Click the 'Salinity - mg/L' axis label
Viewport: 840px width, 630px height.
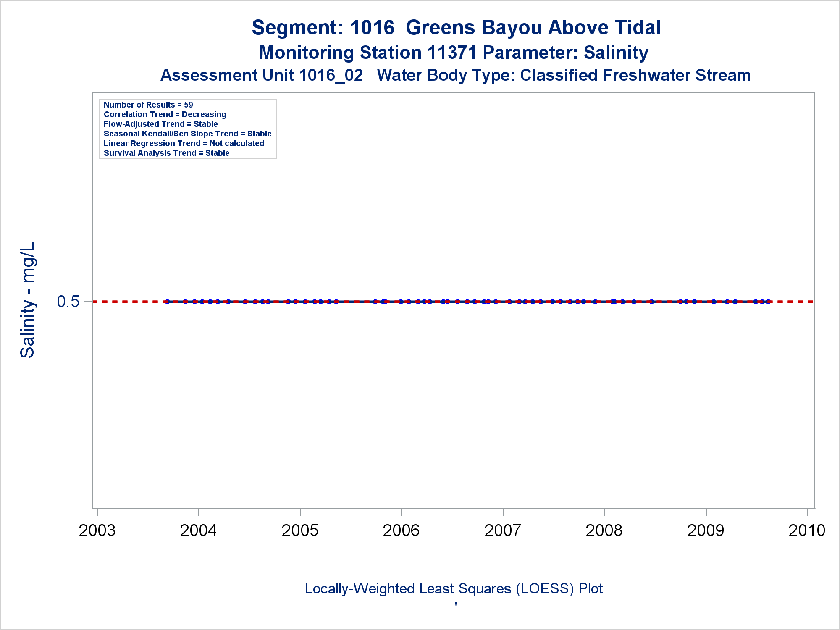pyautogui.click(x=28, y=300)
